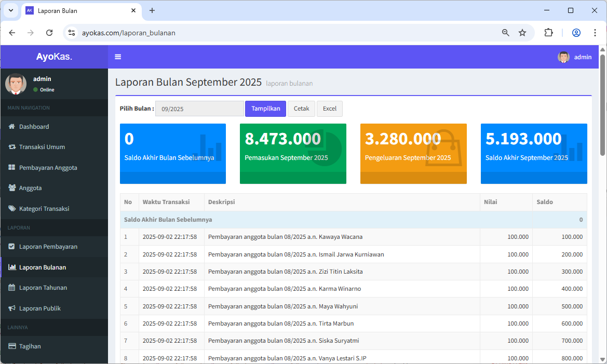
Task: Open the Pembayaran Anggota page
Action: (x=48, y=168)
